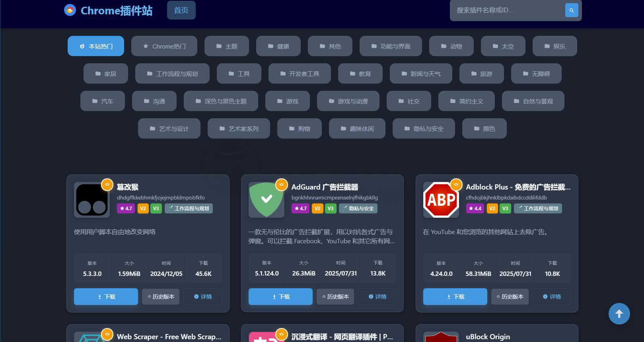Click the scroll-to-top arrow button
Viewport: 644px width, 342px height.
619,314
